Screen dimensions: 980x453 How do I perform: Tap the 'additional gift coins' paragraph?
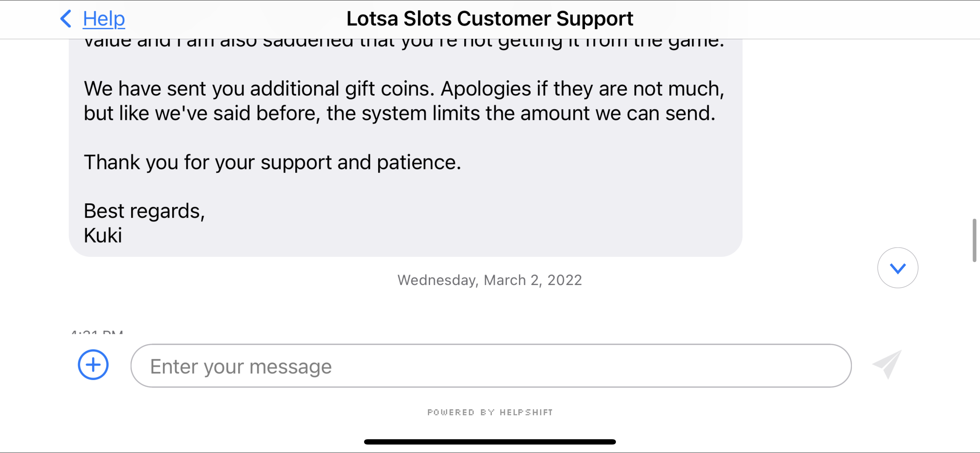404,89
